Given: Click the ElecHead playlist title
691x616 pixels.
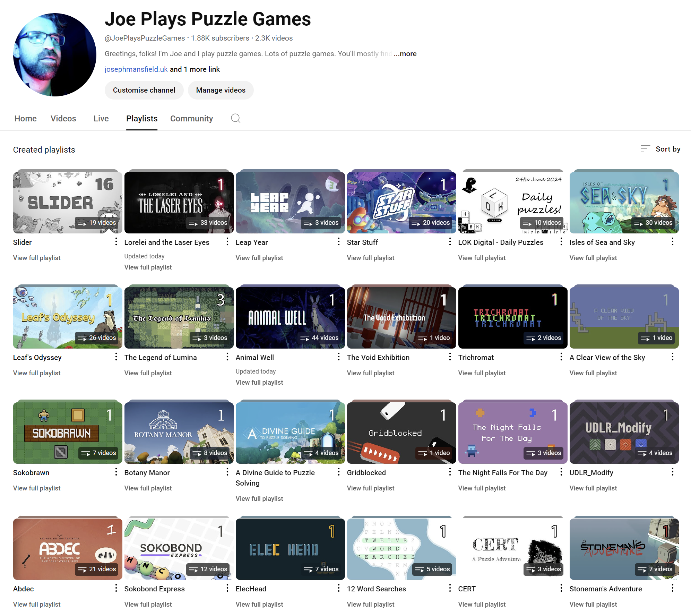Looking at the screenshot, I should click(251, 589).
